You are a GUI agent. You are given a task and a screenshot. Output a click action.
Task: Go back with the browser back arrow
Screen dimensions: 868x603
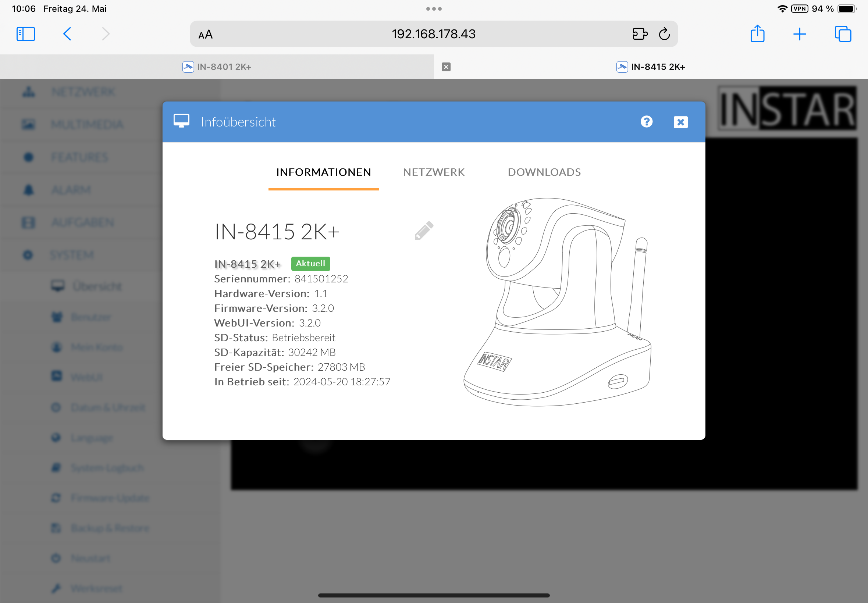click(x=67, y=34)
